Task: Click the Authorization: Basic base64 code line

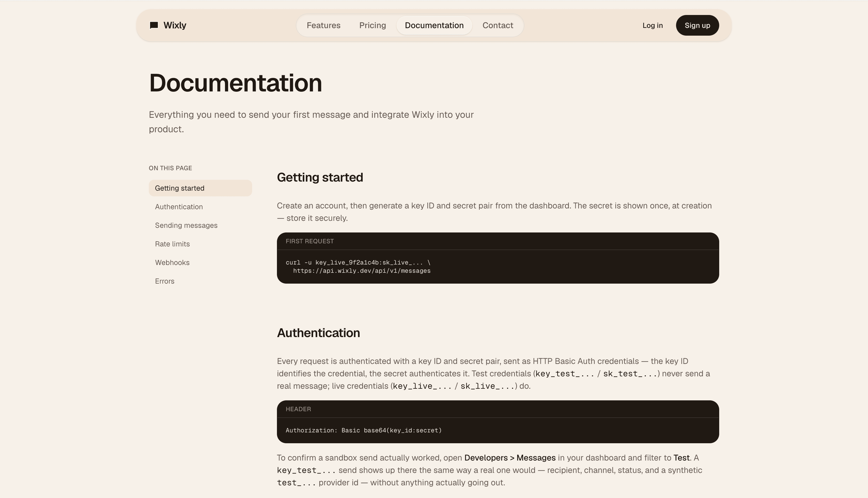Action: [x=363, y=430]
